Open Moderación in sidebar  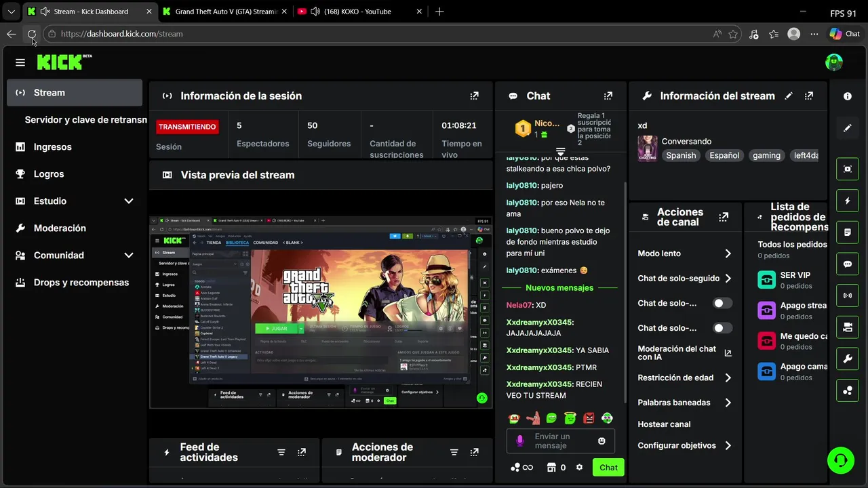click(x=75, y=228)
